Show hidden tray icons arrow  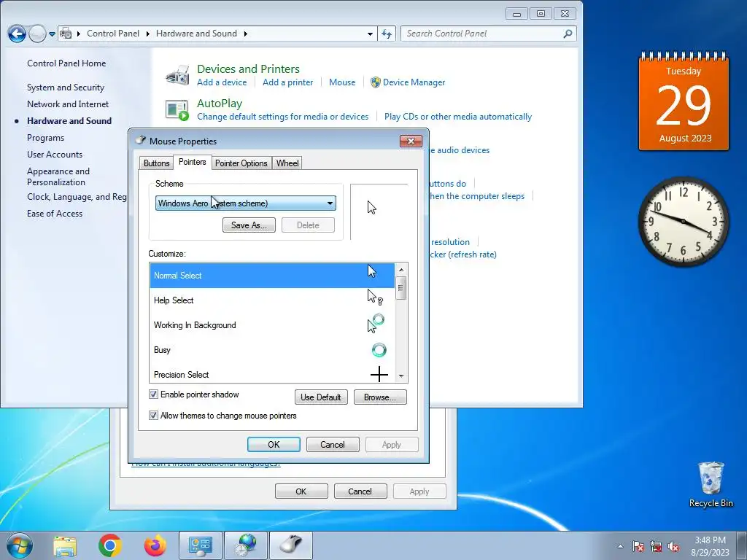click(620, 547)
